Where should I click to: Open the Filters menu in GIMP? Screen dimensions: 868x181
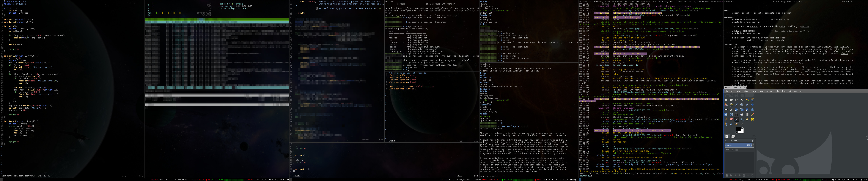783,91
